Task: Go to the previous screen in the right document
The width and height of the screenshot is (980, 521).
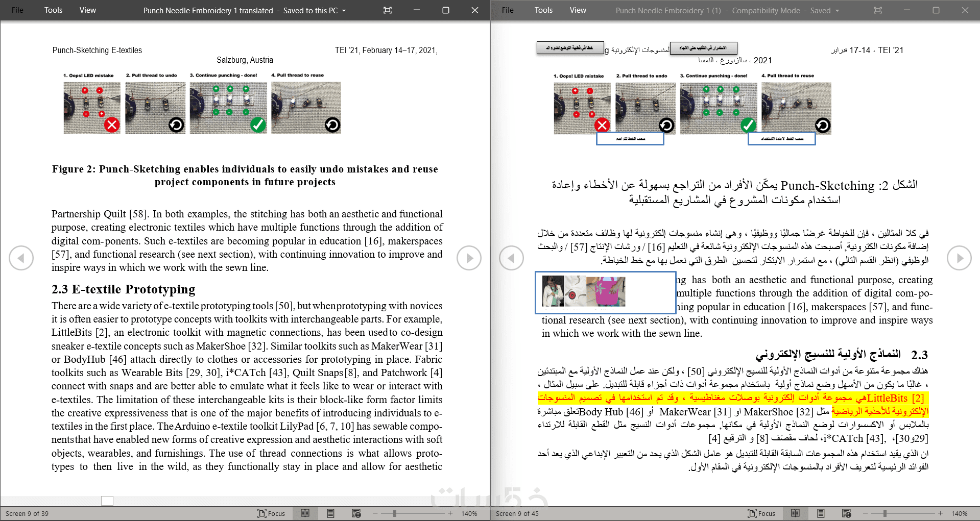Action: point(511,258)
